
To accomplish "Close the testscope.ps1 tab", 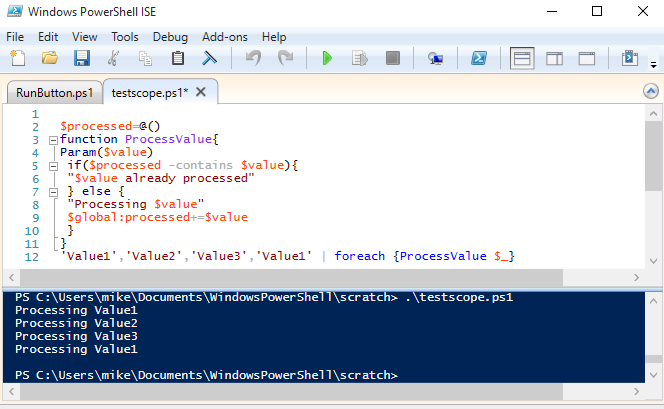I will click(x=201, y=92).
